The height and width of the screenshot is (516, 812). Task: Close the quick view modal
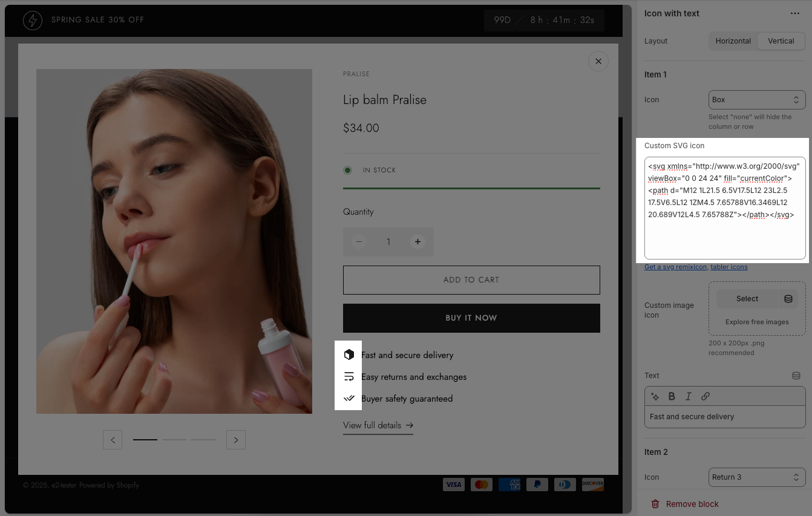coord(598,61)
